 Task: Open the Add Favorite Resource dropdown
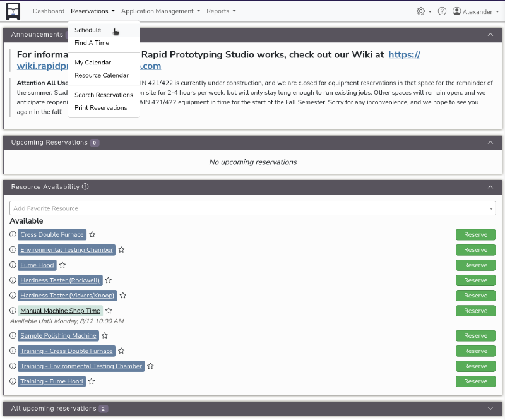point(252,208)
